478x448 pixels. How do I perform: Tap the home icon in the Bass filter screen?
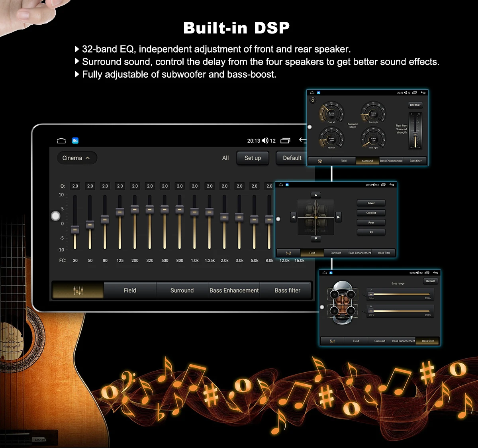(325, 273)
